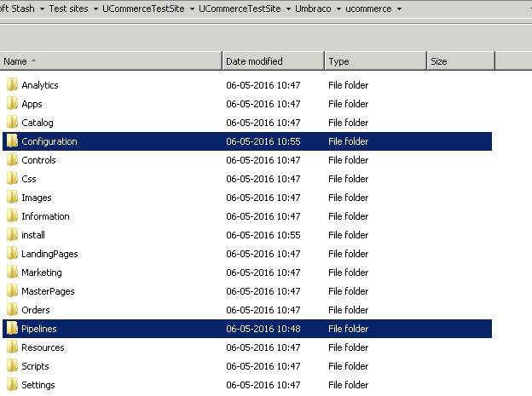The image size is (532, 396).
Task: Navigate to Umbraco breadcrumb
Action: pos(313,9)
